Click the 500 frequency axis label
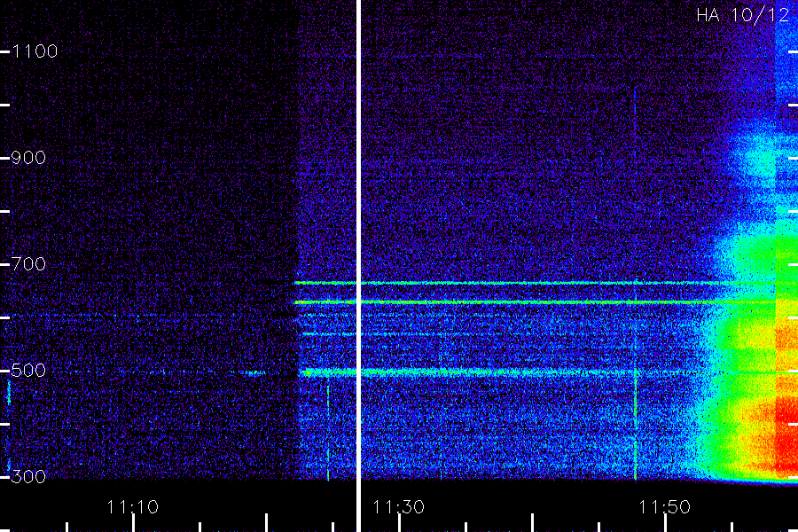The width and height of the screenshot is (798, 532). click(x=28, y=370)
